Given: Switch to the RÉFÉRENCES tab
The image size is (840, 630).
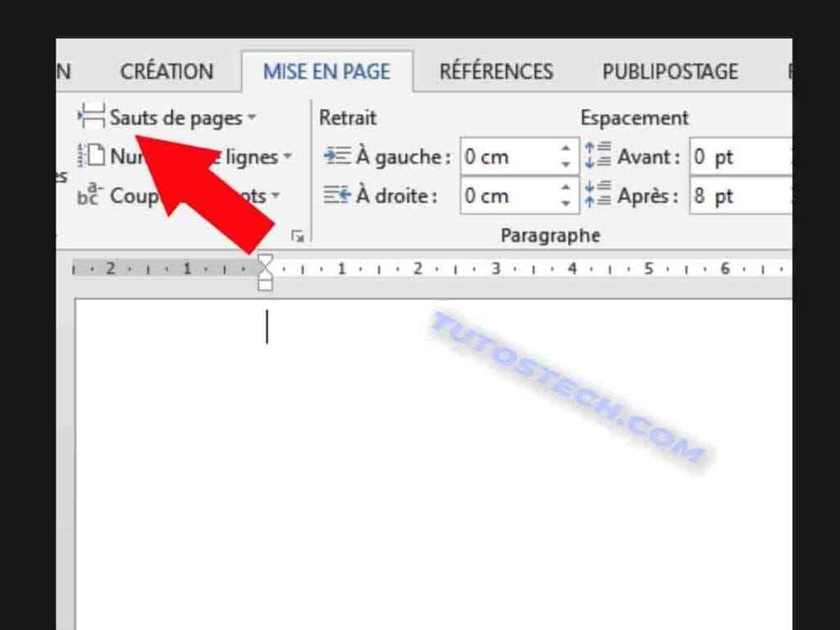Looking at the screenshot, I should 495,71.
